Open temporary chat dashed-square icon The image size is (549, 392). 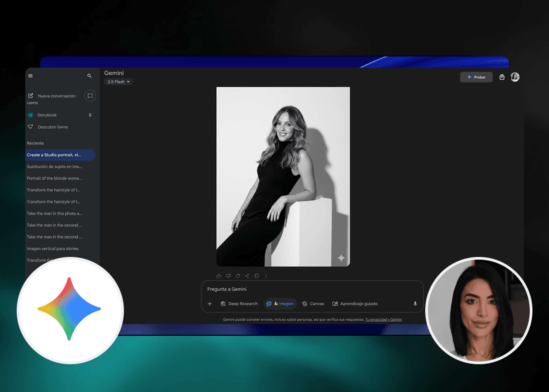coord(90,96)
